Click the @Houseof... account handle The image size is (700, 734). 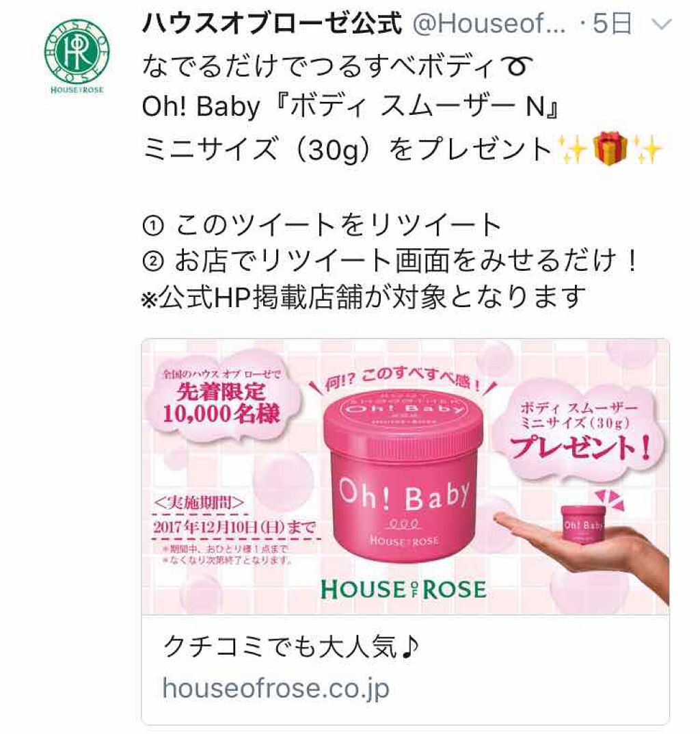click(489, 24)
